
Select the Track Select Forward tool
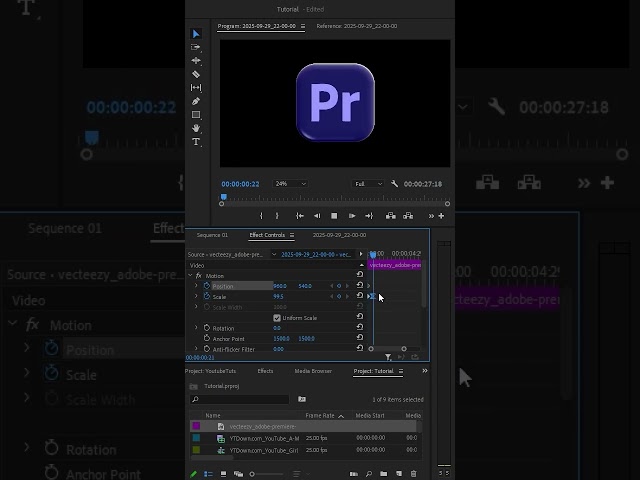tap(196, 47)
